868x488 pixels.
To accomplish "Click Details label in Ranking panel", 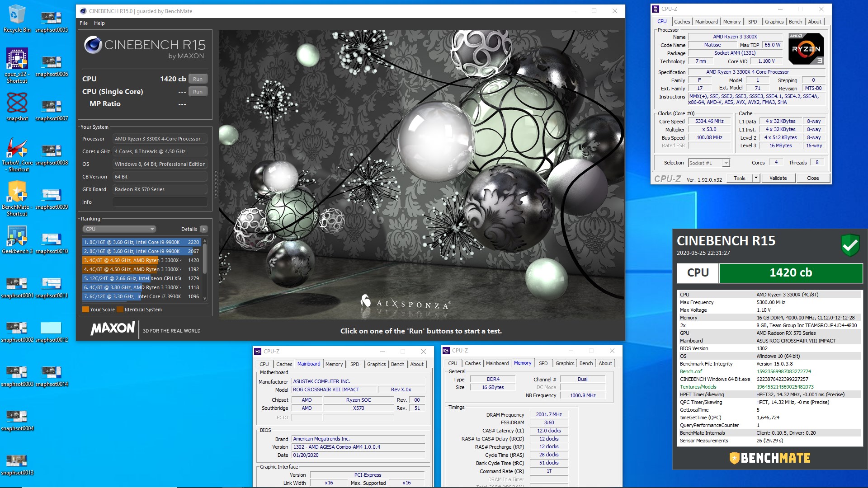I will (x=189, y=229).
